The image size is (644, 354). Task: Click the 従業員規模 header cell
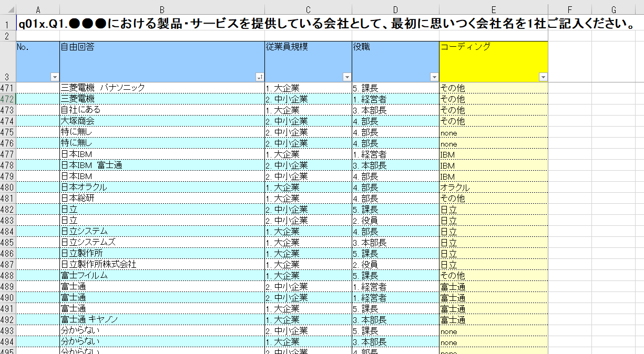tap(308, 61)
